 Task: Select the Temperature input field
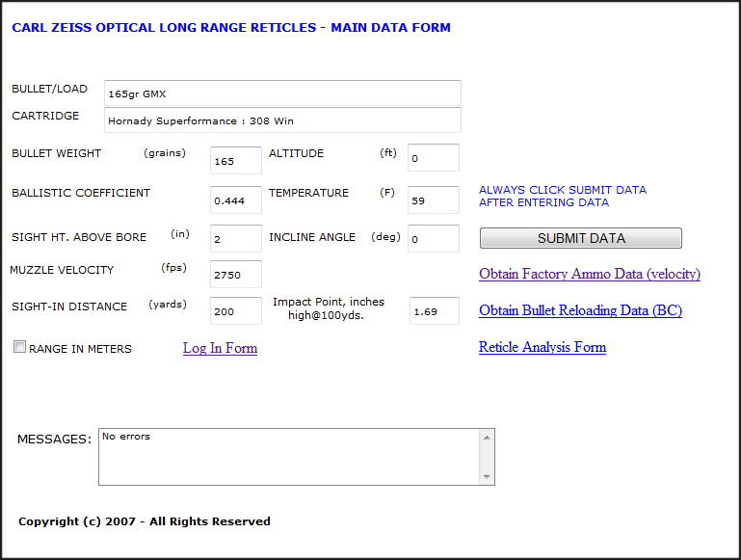433,200
